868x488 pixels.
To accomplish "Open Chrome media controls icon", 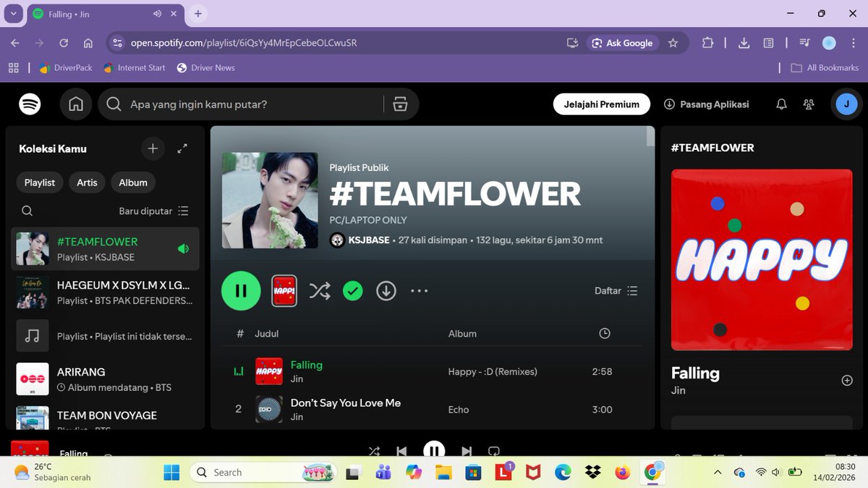I will (x=804, y=43).
